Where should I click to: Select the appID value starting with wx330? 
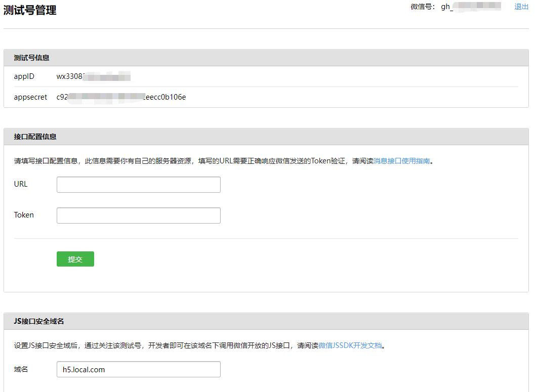pyautogui.click(x=94, y=77)
